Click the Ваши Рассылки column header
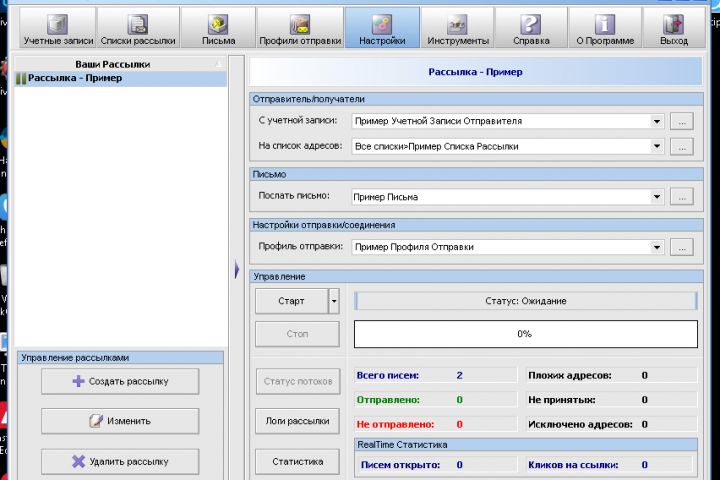720x480 pixels. (113, 64)
